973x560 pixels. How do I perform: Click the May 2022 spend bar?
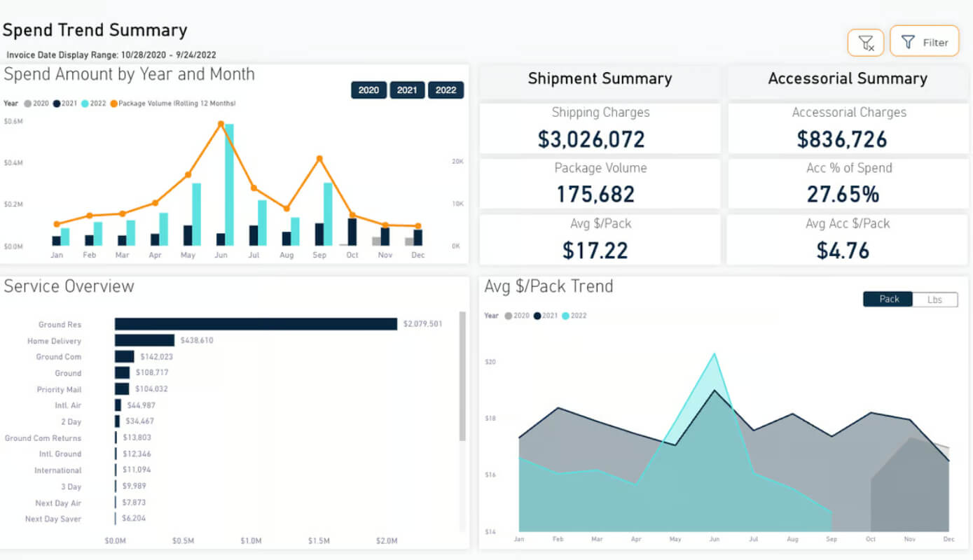197,214
